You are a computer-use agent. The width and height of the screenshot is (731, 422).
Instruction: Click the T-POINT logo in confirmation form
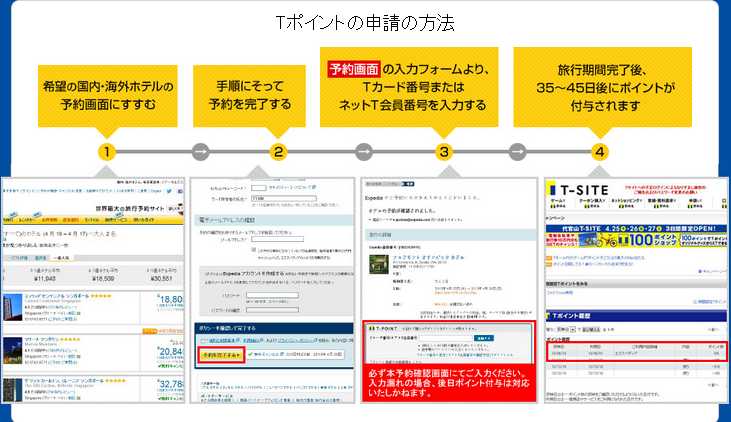tap(382, 328)
